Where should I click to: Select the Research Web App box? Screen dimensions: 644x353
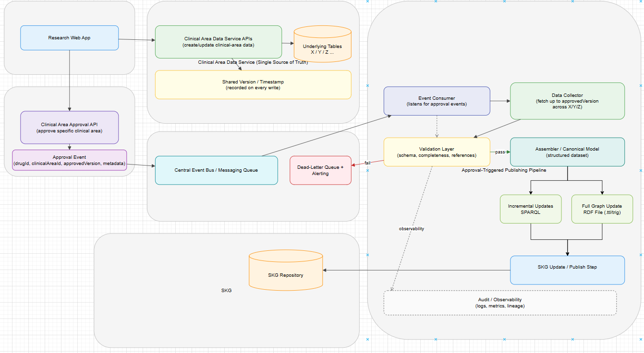coord(69,38)
